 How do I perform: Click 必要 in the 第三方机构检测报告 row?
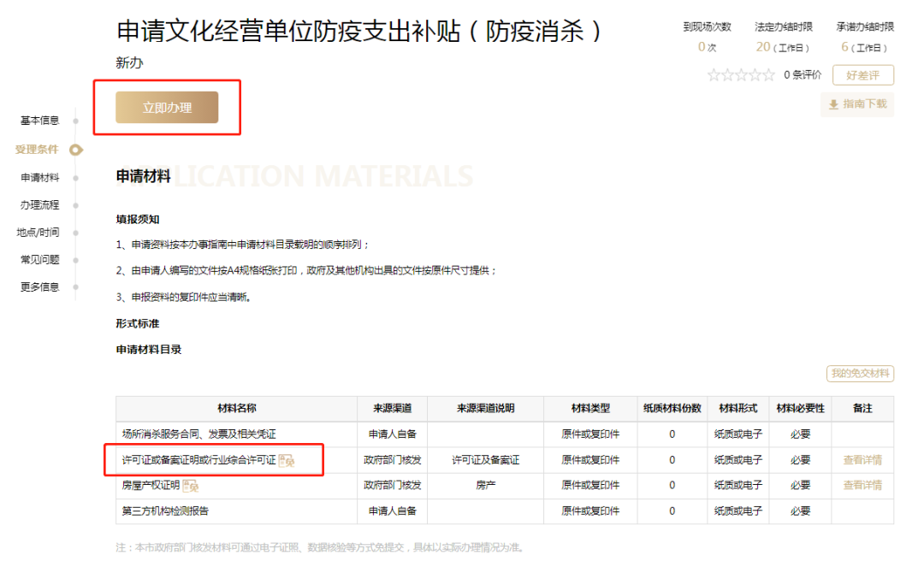[x=800, y=511]
